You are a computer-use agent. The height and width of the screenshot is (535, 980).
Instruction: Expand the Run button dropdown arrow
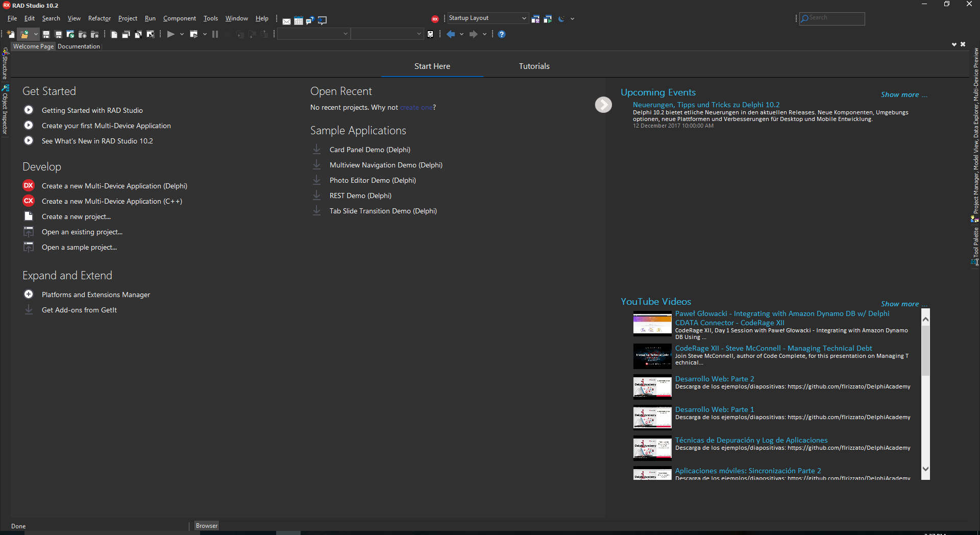[182, 34]
